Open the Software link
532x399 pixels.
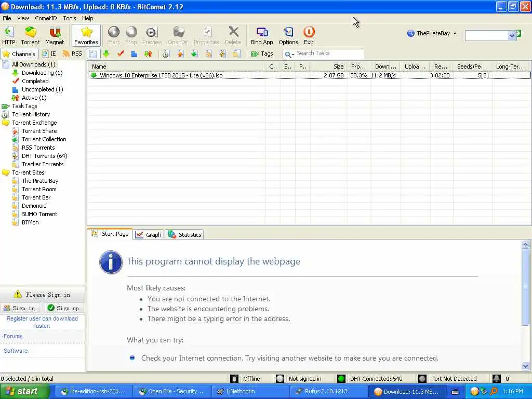[x=15, y=351]
